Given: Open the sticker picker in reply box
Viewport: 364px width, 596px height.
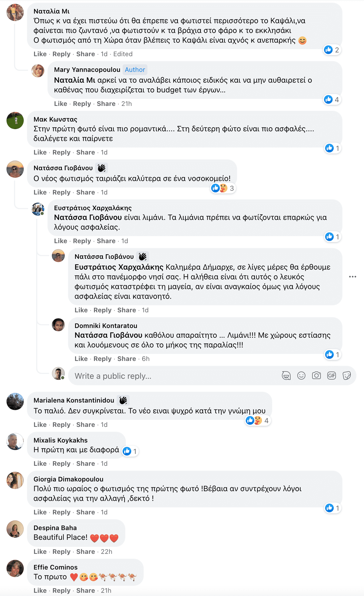Looking at the screenshot, I should coord(346,376).
